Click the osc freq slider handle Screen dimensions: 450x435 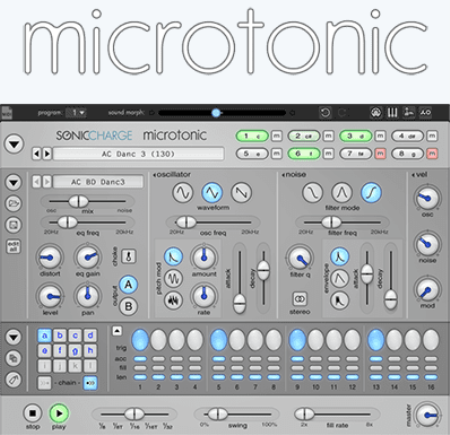coord(186,222)
